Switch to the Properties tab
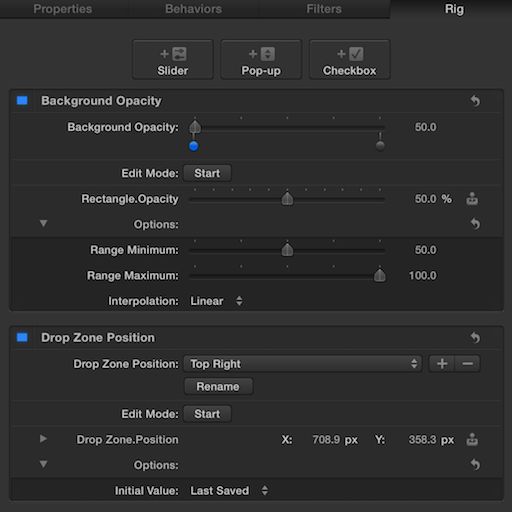Image resolution: width=512 pixels, height=512 pixels. tap(63, 9)
